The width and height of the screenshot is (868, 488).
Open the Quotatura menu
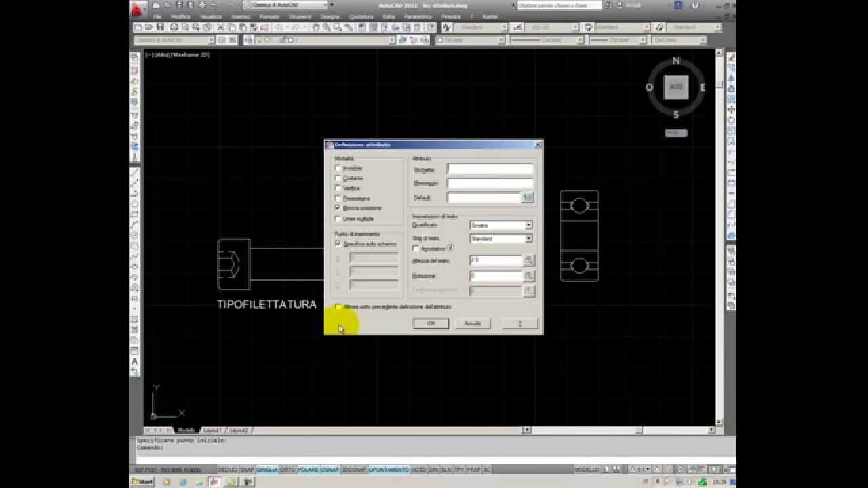361,16
